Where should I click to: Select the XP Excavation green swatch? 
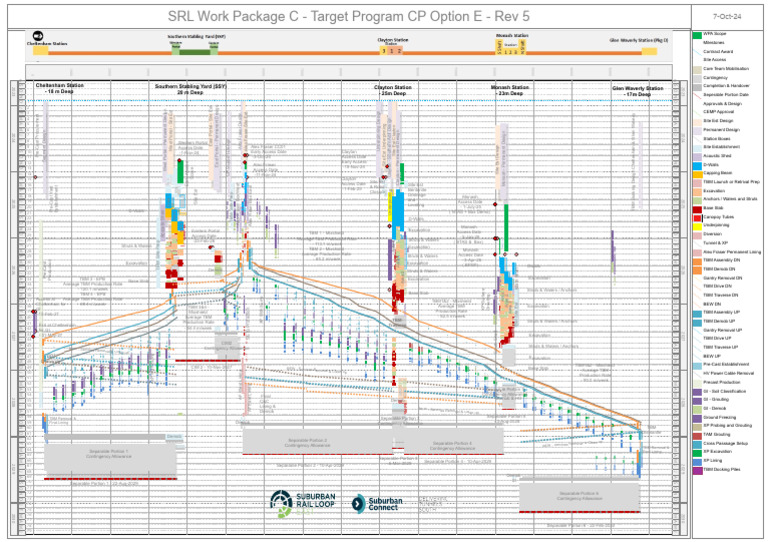point(697,452)
